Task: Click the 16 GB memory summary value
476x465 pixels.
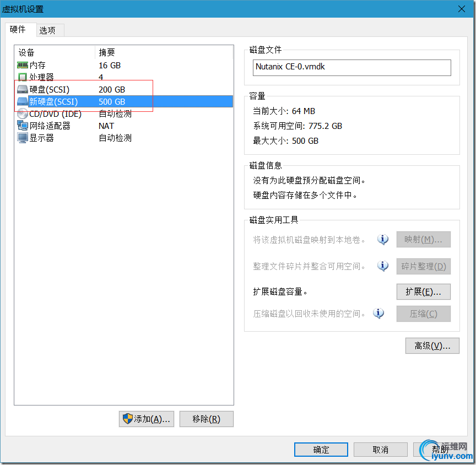Action: (110, 65)
